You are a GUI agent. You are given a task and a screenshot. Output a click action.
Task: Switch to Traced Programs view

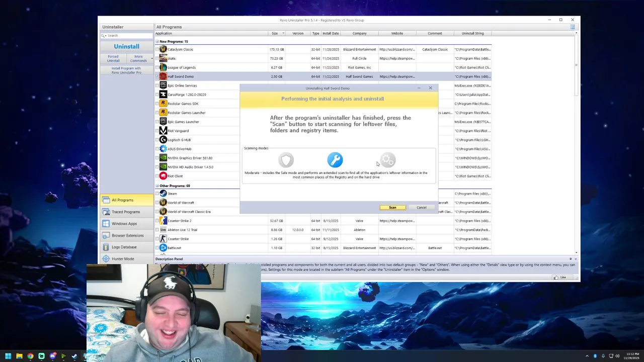click(126, 212)
